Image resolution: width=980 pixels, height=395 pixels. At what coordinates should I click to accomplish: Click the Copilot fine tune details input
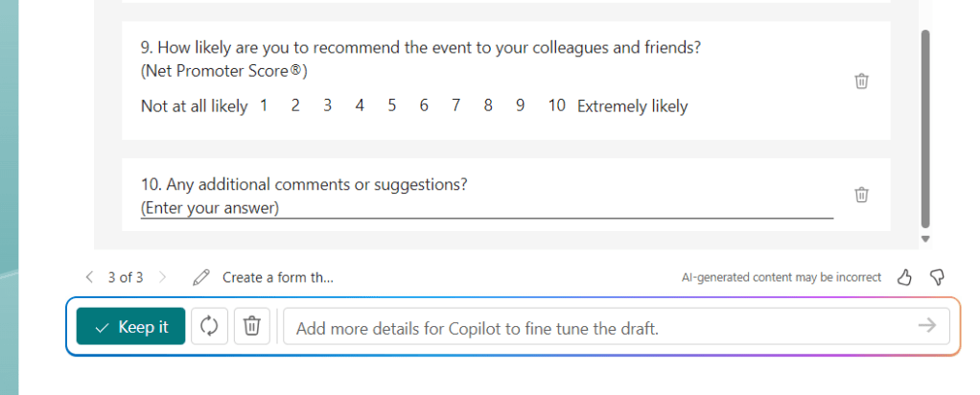point(595,327)
